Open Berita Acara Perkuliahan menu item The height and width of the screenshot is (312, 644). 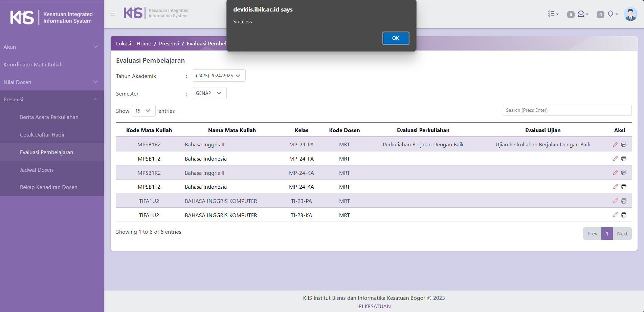click(x=49, y=117)
